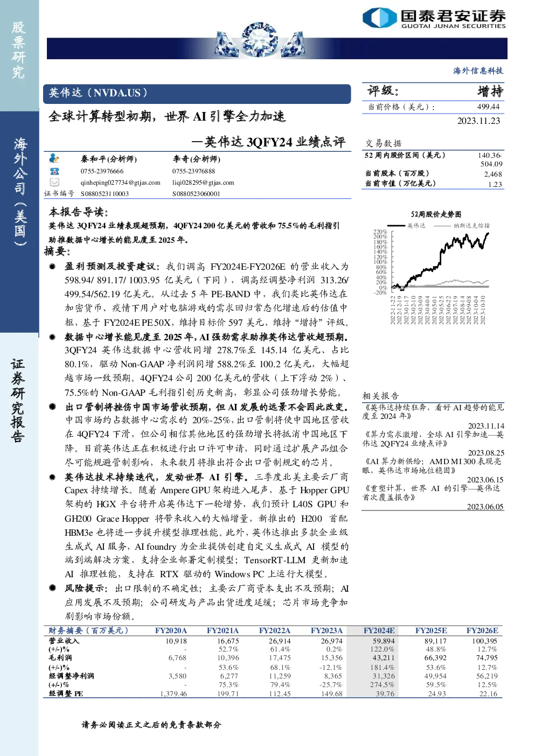Viewport: 535px width, 756px height.
Task: Click the 52-week range value 140.36-
Action: (490, 155)
